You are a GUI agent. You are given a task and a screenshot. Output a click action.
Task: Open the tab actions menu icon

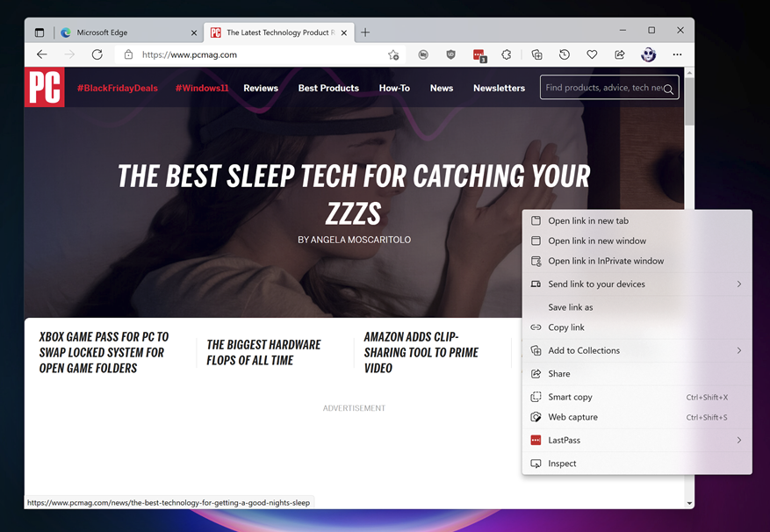[x=40, y=32]
